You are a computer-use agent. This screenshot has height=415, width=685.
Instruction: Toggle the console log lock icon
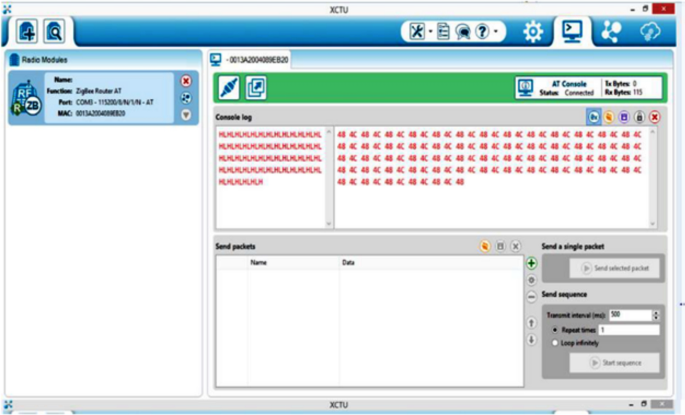click(x=639, y=117)
